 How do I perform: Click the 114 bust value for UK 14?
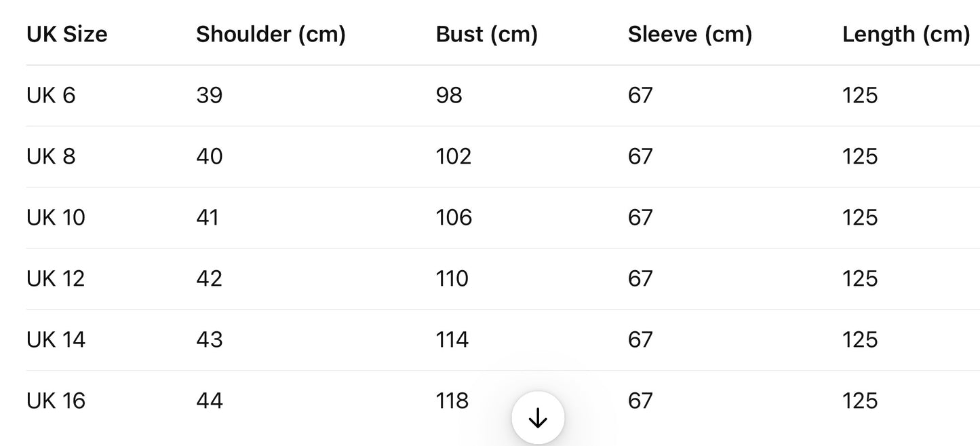coord(452,340)
